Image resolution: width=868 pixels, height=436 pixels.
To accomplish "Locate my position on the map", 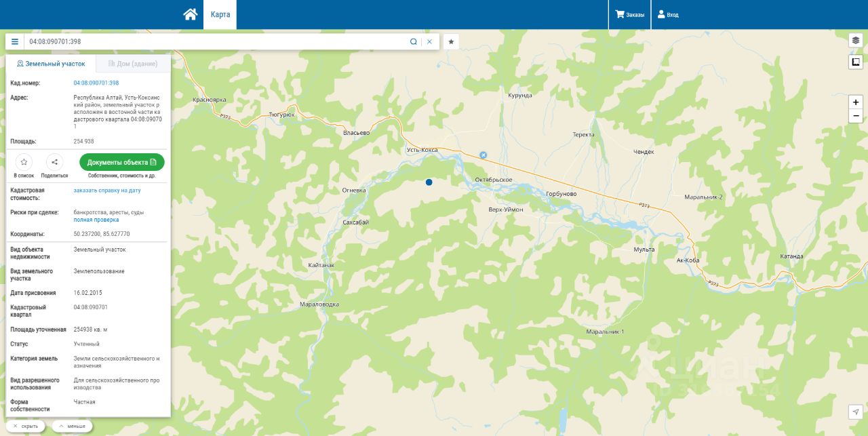I will 856,412.
